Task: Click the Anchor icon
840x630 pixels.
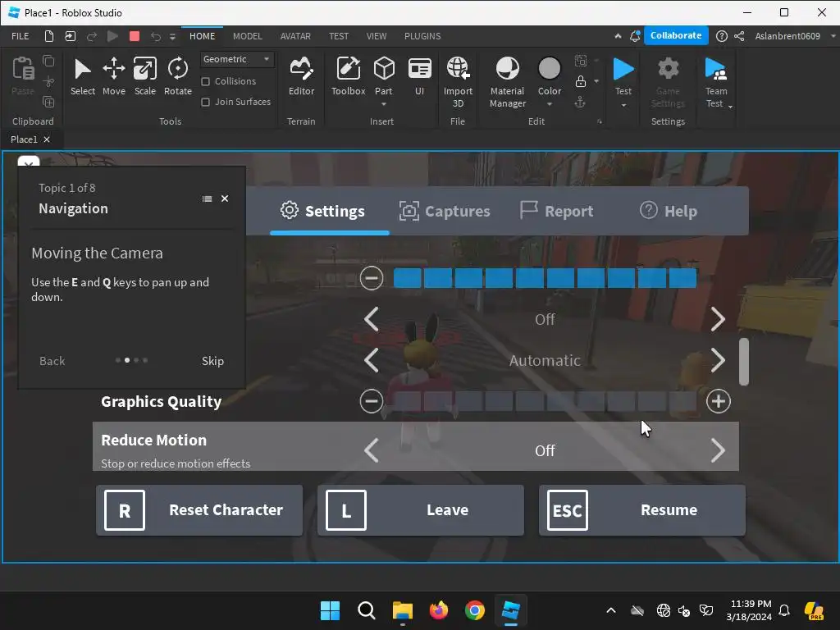Action: click(580, 102)
